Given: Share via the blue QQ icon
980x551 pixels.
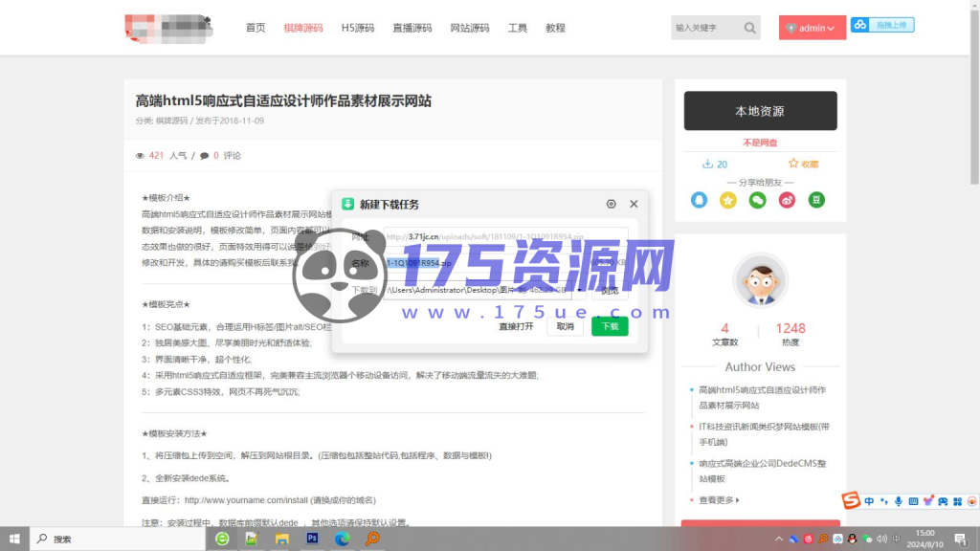Looking at the screenshot, I should (699, 200).
